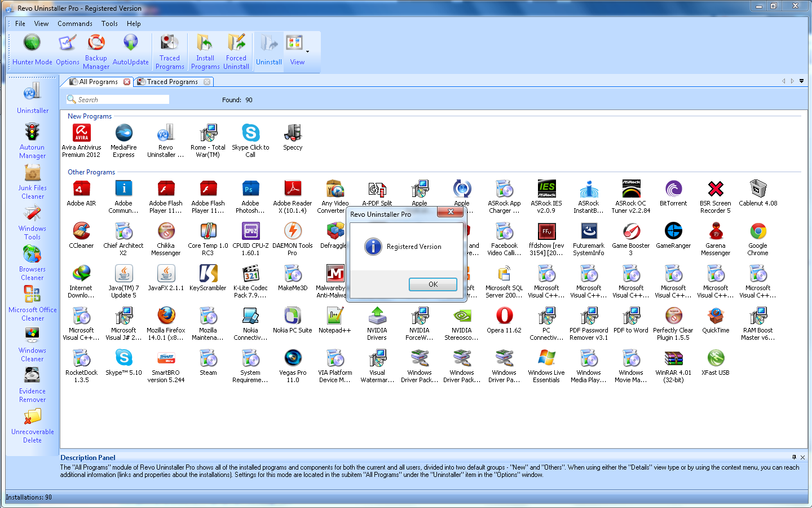The height and width of the screenshot is (508, 812).
Task: Select Windows Live Essentials program
Action: tap(546, 366)
